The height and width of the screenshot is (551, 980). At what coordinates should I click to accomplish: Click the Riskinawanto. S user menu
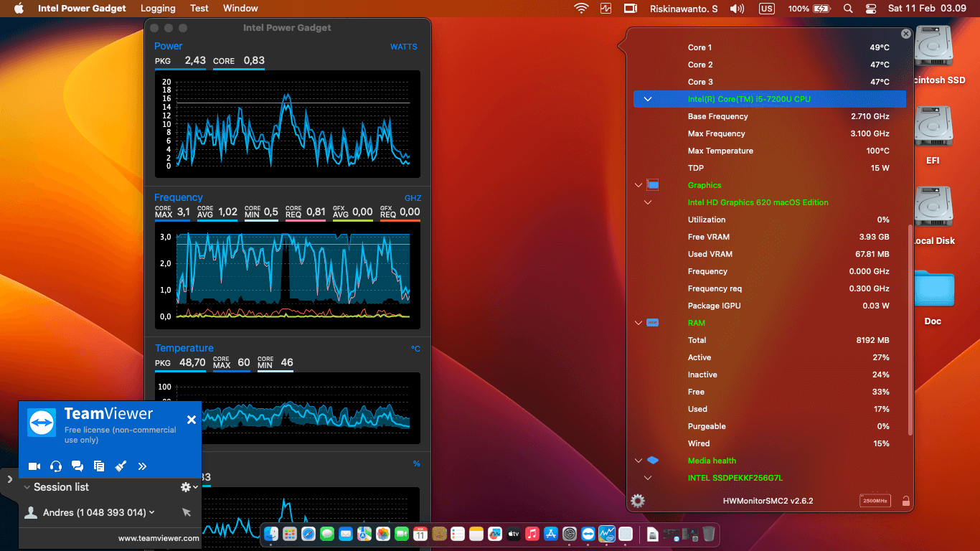[x=684, y=9]
